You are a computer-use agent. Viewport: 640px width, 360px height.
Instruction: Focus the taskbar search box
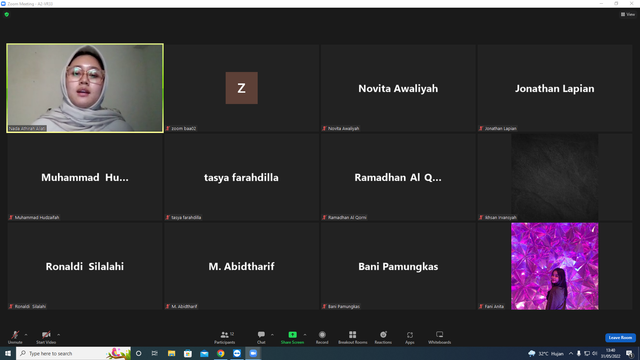click(x=73, y=353)
